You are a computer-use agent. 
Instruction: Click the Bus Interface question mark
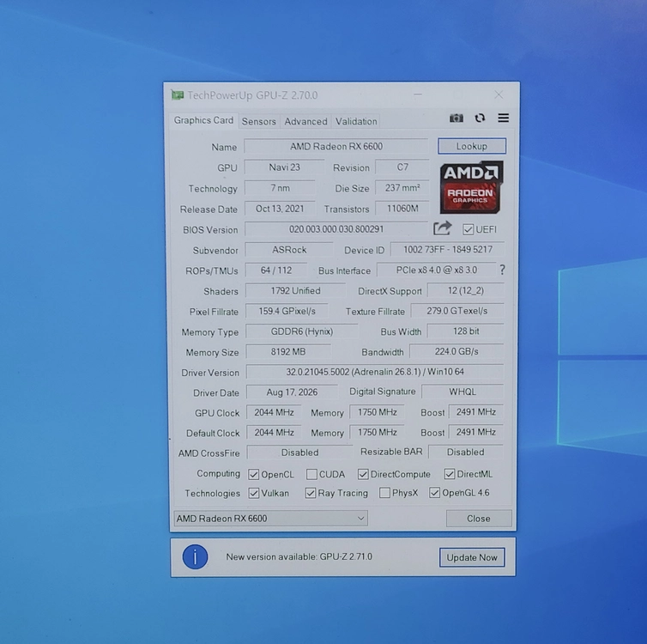[502, 270]
